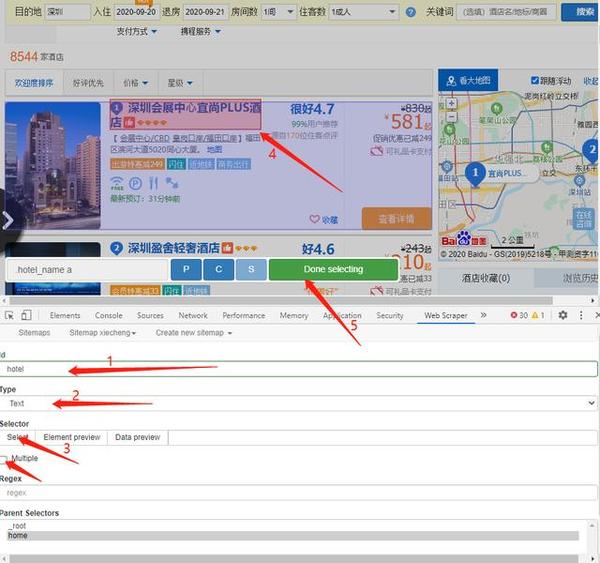This screenshot has height=563, width=600.
Task: Toggle the 跟随浮动 checkbox
Action: click(535, 81)
